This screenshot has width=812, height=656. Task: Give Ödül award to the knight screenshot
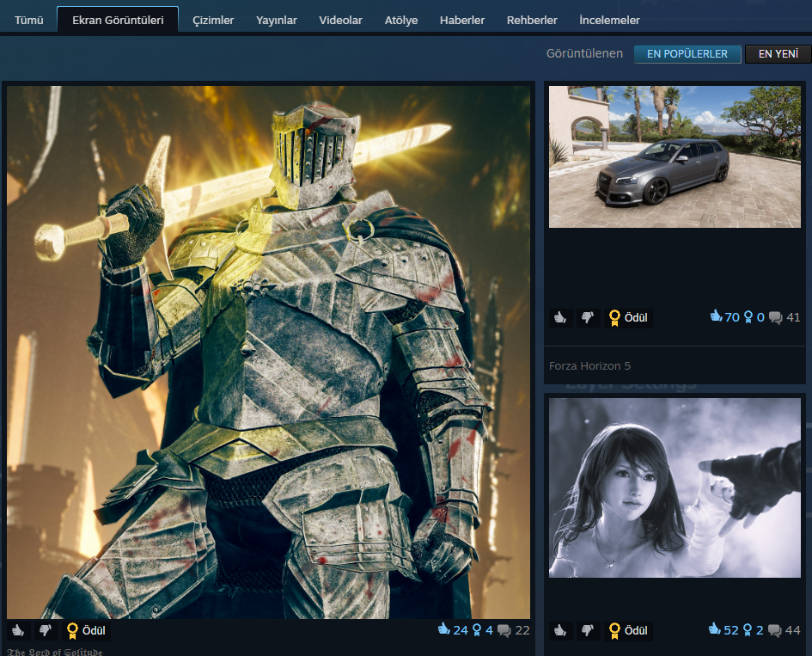[87, 630]
